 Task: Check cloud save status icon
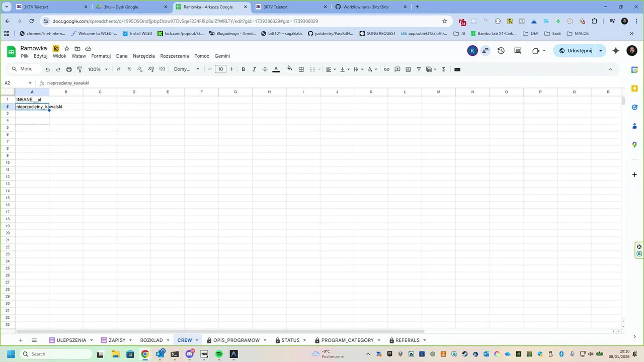tap(88, 48)
